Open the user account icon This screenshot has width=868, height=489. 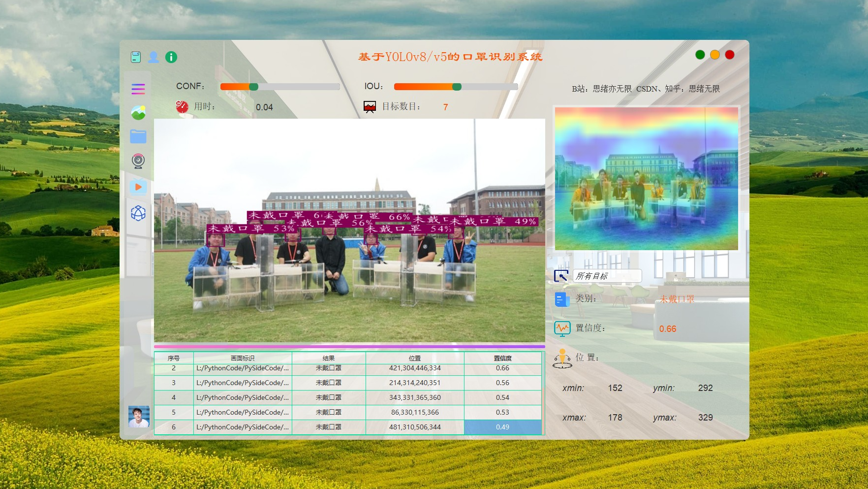click(154, 57)
